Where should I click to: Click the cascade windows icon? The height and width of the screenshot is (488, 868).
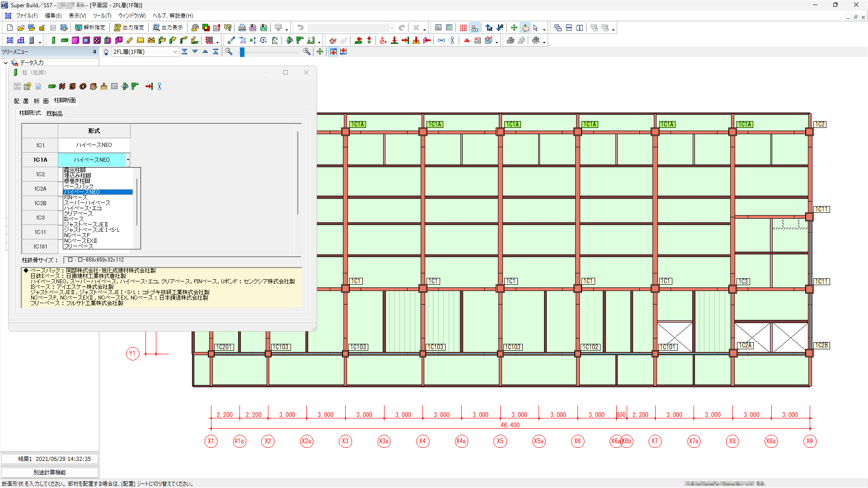point(558,28)
